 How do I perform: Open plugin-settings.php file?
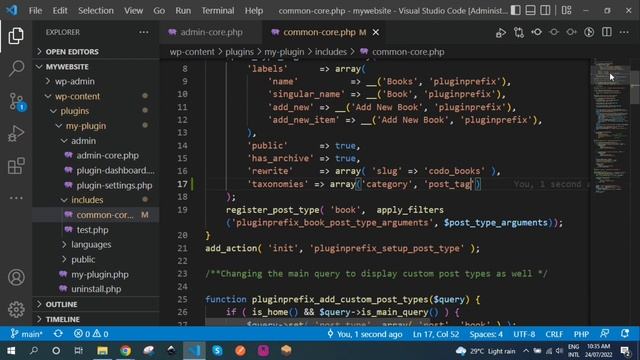(114, 185)
